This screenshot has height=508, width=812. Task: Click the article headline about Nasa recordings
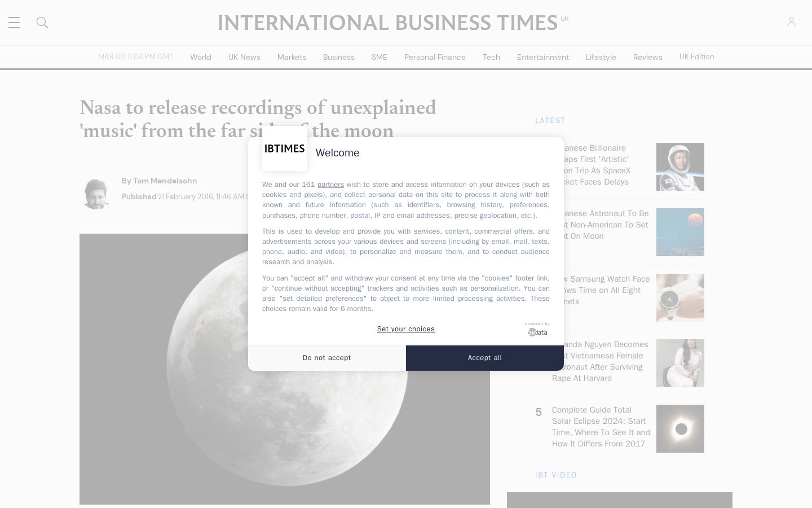point(258,119)
